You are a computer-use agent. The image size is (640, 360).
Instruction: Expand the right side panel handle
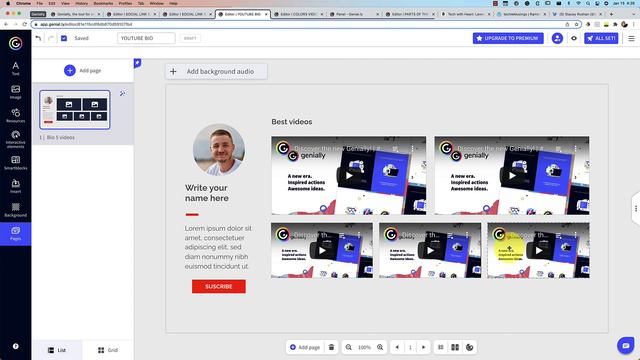point(636,209)
